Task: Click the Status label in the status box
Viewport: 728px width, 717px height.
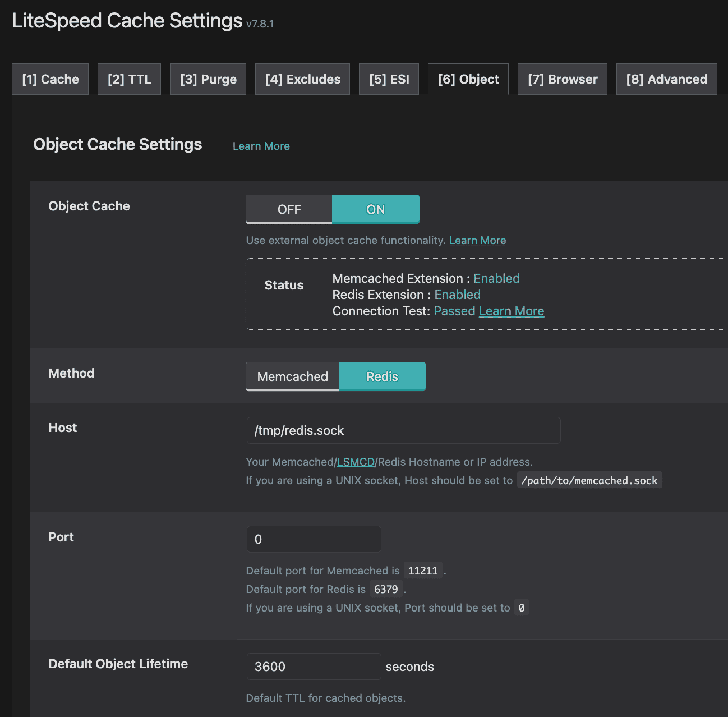Action: (284, 285)
